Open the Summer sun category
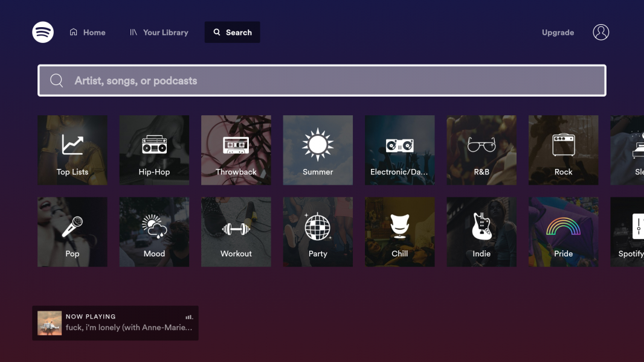 [318, 150]
